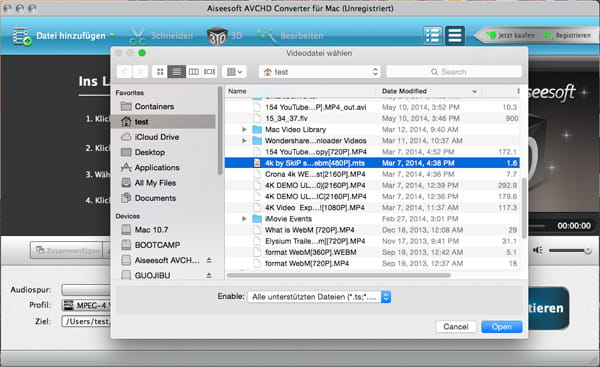Open the Datei hinzufügen dropdown arrow

(x=112, y=35)
